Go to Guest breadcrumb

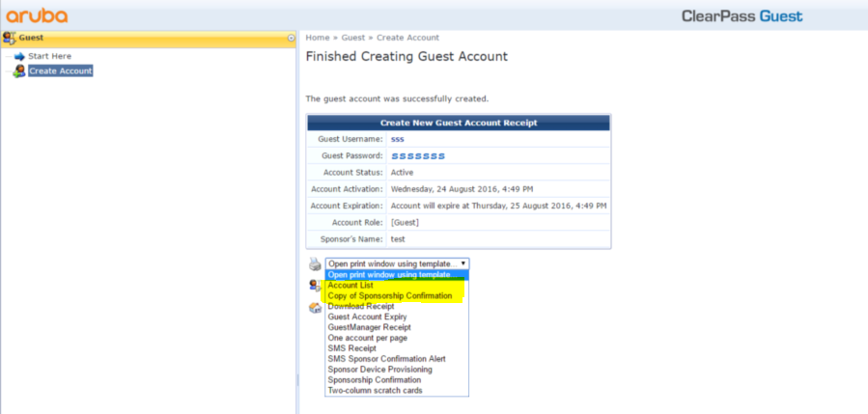pos(353,38)
